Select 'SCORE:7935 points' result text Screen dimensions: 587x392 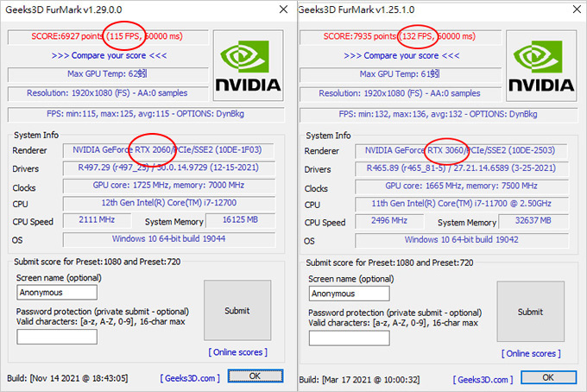[360, 36]
